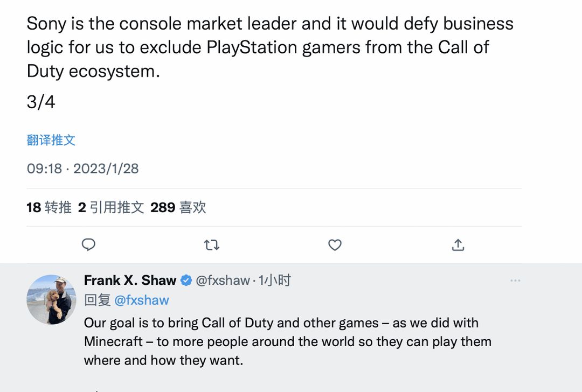
Task: Click the 回复 label in the reply
Action: [97, 300]
